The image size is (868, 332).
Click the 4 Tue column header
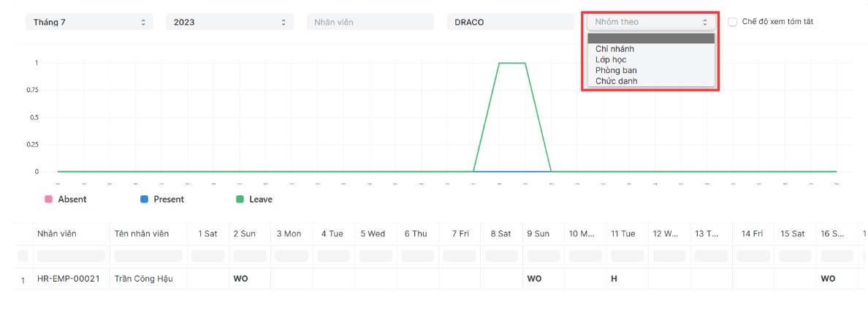[333, 234]
